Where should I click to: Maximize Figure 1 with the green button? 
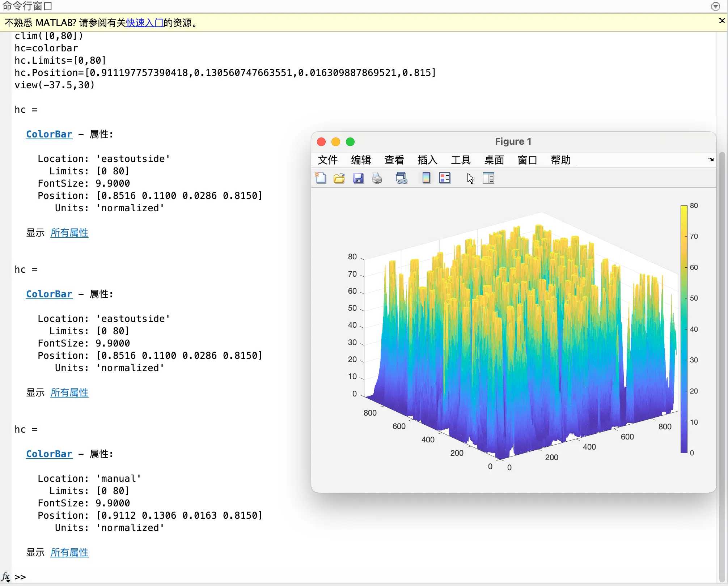[350, 142]
